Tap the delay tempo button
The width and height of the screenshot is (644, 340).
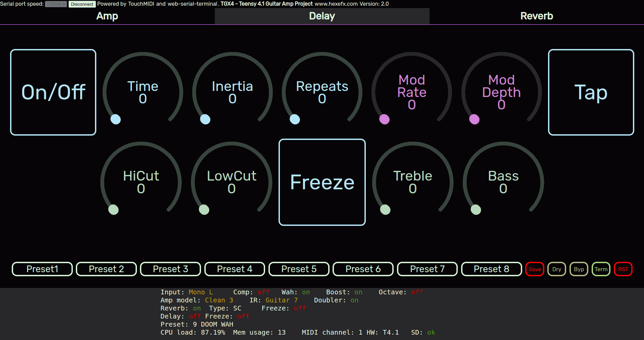pos(591,92)
